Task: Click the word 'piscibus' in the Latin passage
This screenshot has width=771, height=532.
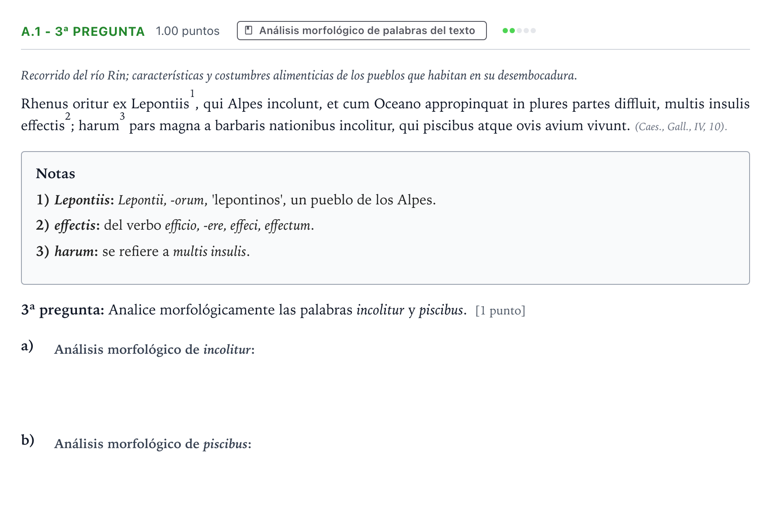Action: coord(448,126)
